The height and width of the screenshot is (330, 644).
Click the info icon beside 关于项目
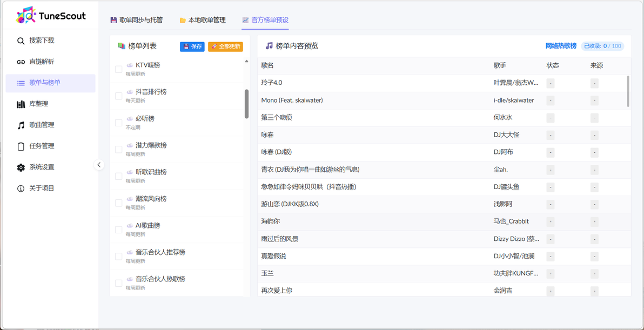pos(21,188)
